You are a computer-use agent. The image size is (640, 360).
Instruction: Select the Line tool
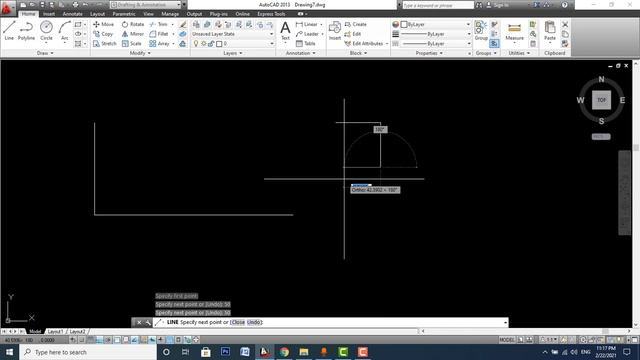point(9,31)
